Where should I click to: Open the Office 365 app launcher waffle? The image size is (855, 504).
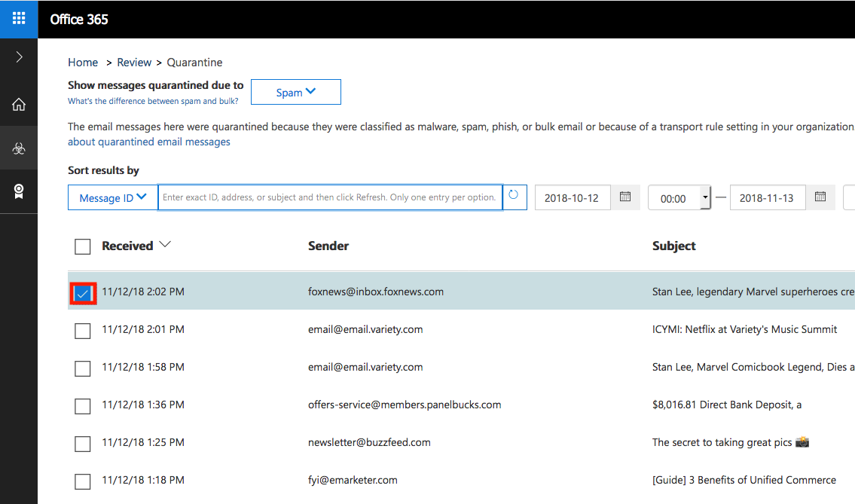point(19,19)
